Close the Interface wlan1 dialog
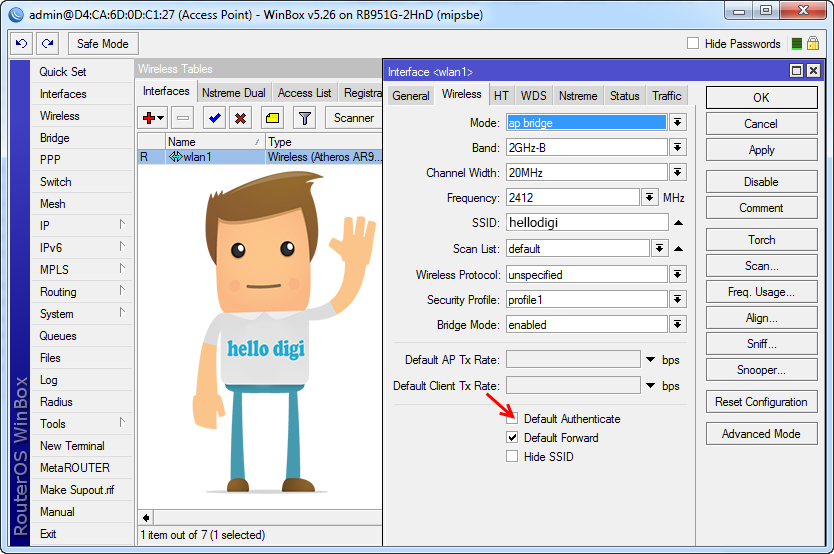 (x=813, y=71)
